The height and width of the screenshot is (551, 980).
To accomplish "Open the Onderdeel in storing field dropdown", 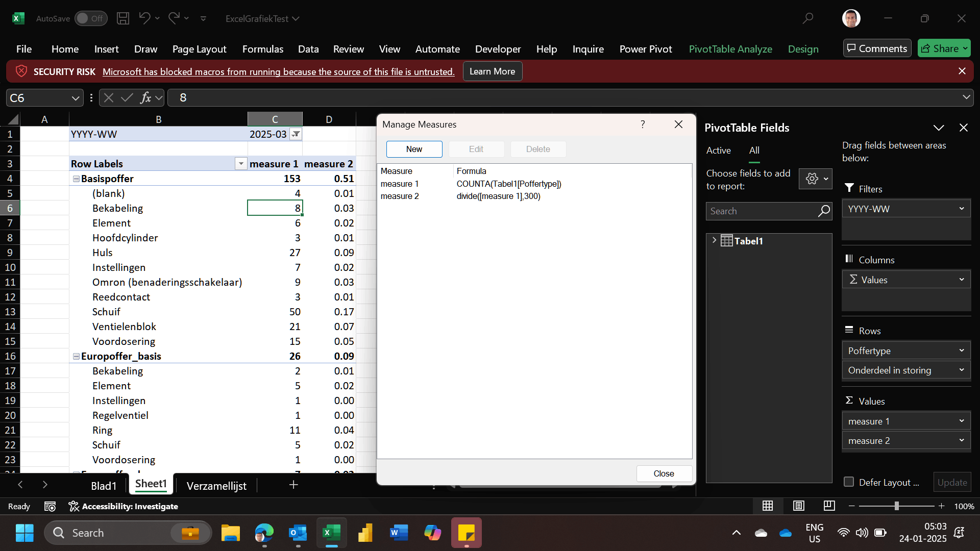I will coord(962,370).
